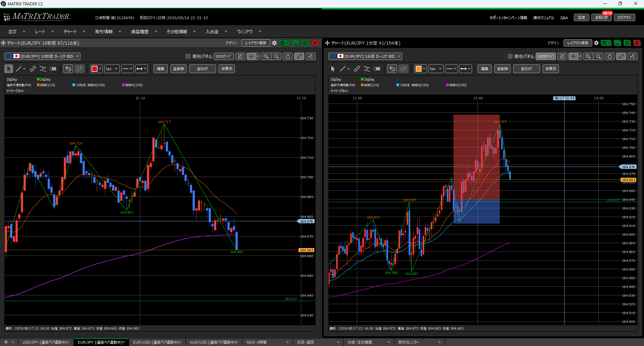Screen dimensions: 644x346
Task: Open gear settings of 1分足 chart panel
Action: point(596,43)
